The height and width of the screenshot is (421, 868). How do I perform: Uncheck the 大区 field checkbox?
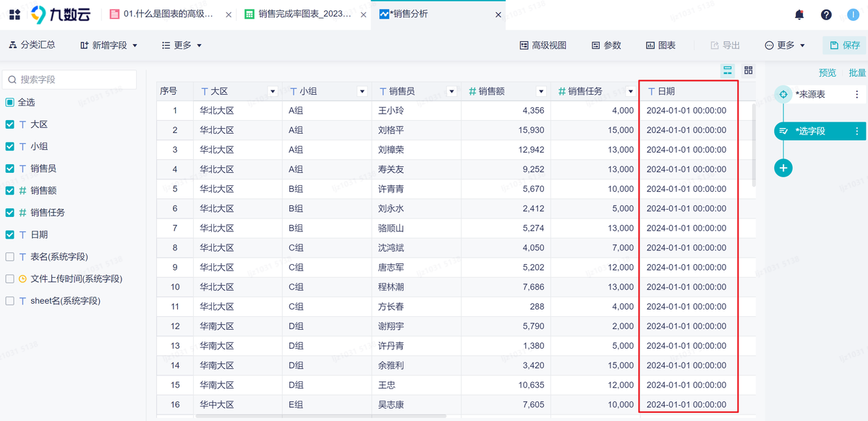point(9,124)
